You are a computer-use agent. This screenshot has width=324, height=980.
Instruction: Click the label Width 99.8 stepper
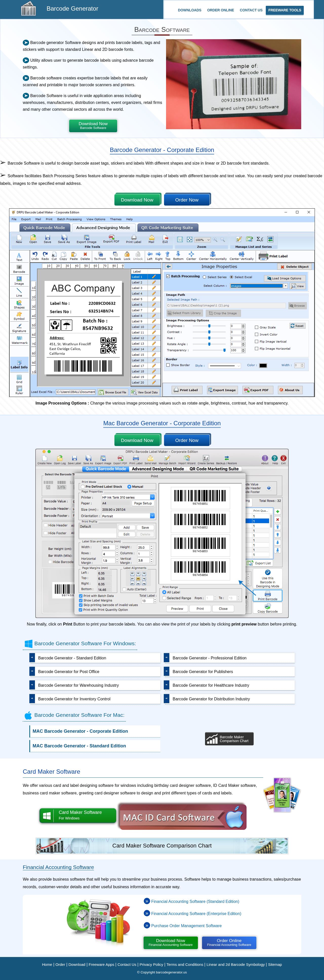click(117, 547)
